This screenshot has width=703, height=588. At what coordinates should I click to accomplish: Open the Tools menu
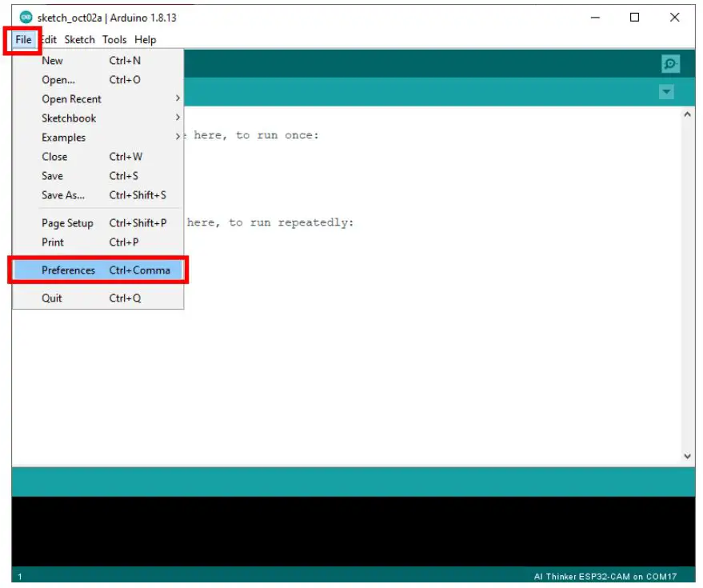114,39
